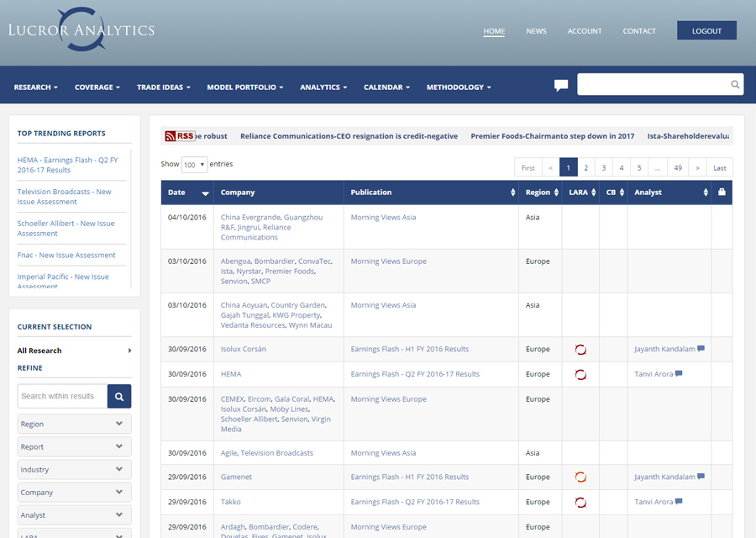756x538 pixels.
Task: Jump to Last page of results
Action: click(x=719, y=167)
